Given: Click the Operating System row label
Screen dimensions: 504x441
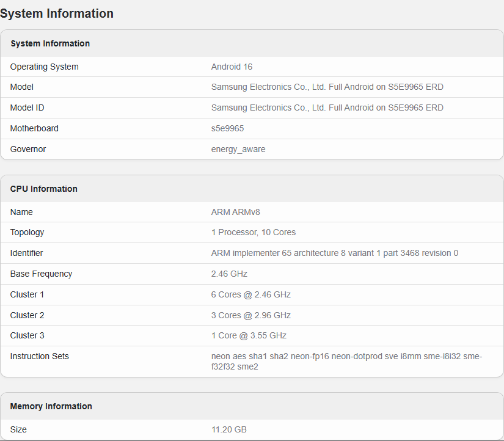Looking at the screenshot, I should tap(45, 67).
